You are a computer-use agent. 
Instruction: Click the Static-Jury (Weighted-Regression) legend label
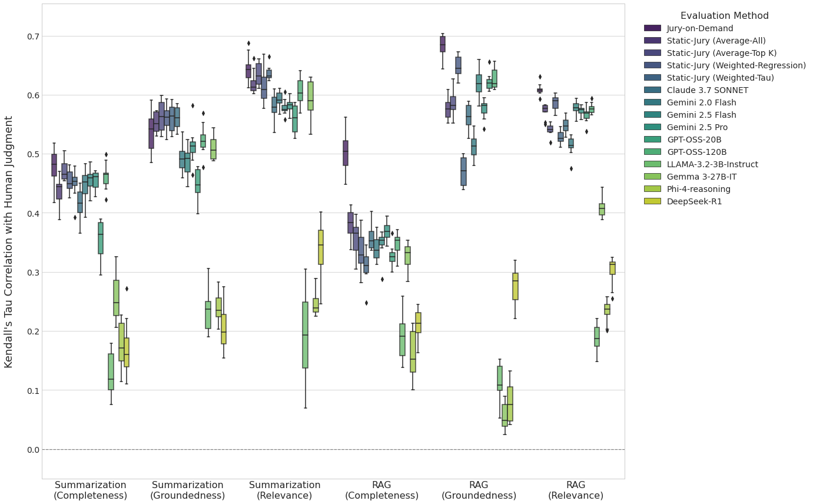point(736,65)
